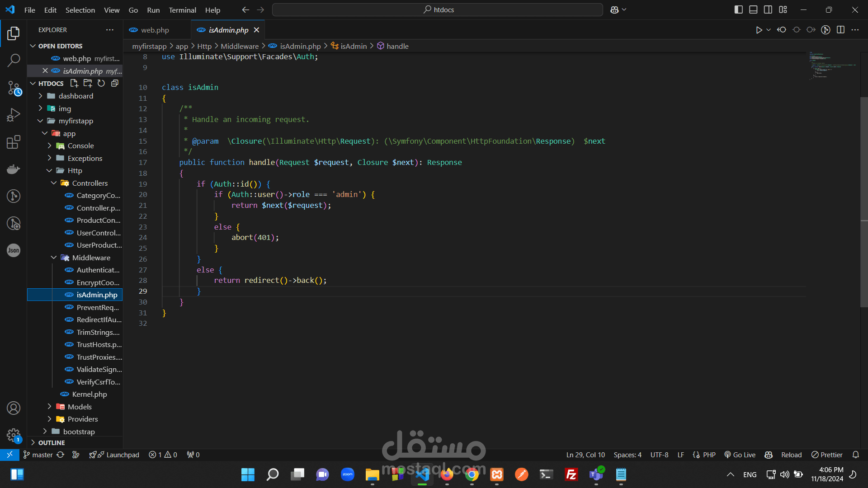Image resolution: width=868 pixels, height=488 pixels.
Task: Expand the OUTLINE section
Action: point(52,443)
